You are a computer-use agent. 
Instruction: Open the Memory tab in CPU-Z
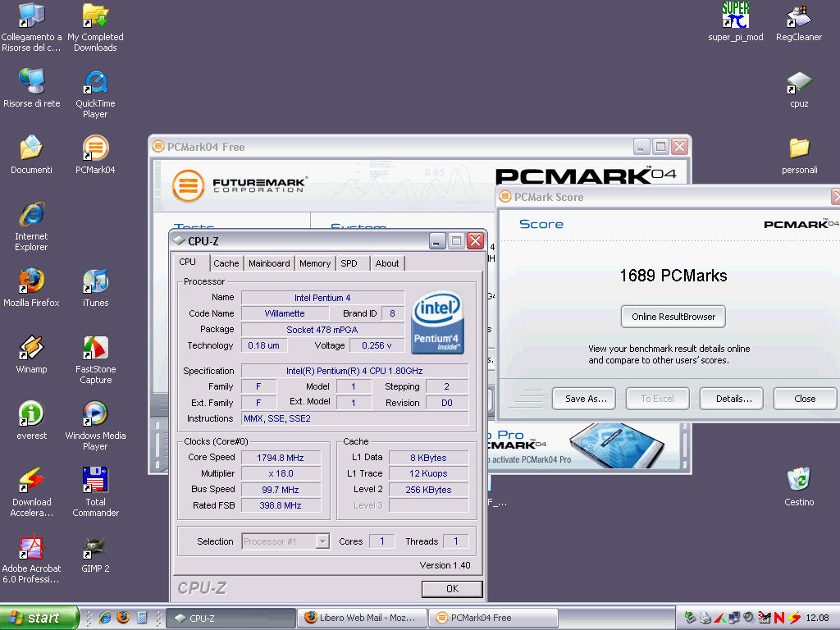[x=315, y=263]
